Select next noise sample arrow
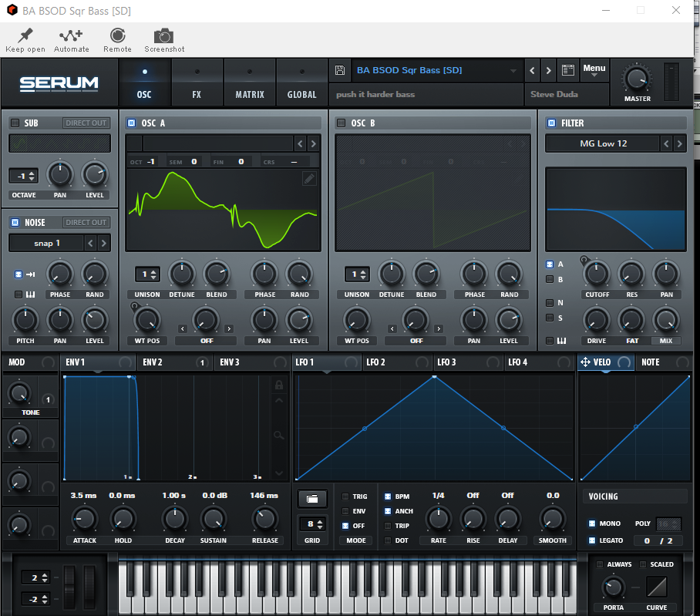This screenshot has height=616, width=700. coord(103,244)
